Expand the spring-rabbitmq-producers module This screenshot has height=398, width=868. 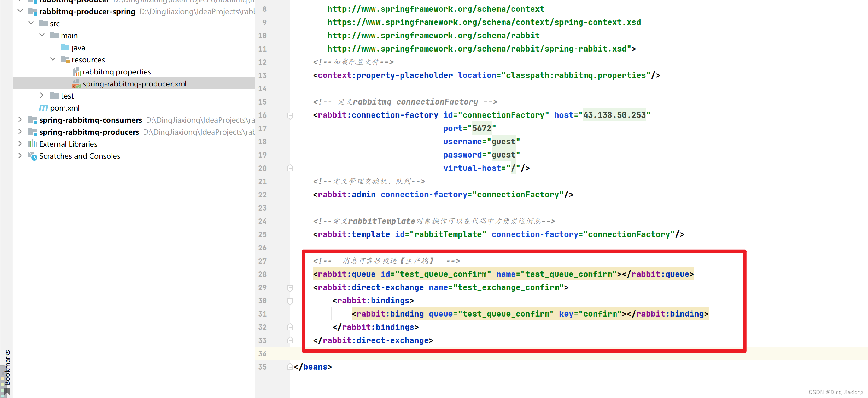[x=20, y=132]
